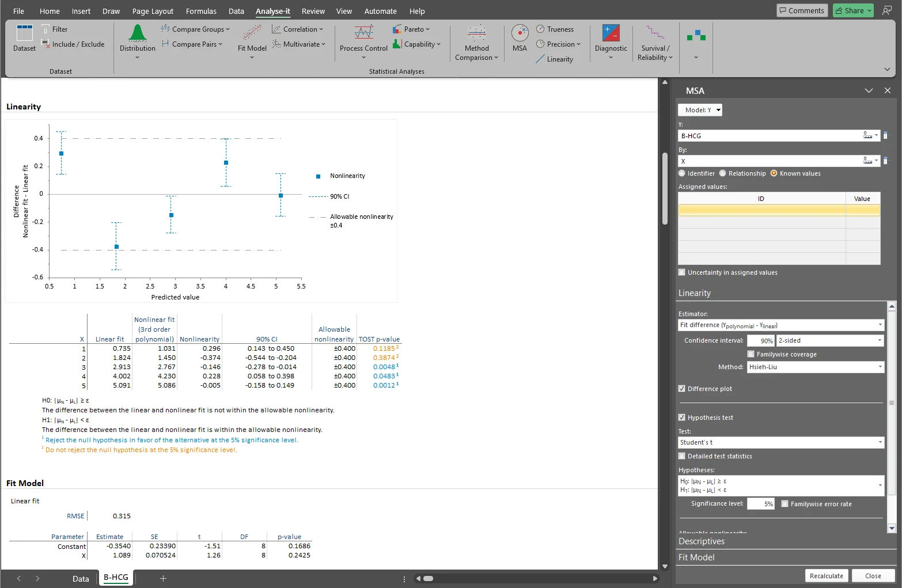Image resolution: width=902 pixels, height=588 pixels.
Task: Add a new sheet with plus icon
Action: coord(163,578)
